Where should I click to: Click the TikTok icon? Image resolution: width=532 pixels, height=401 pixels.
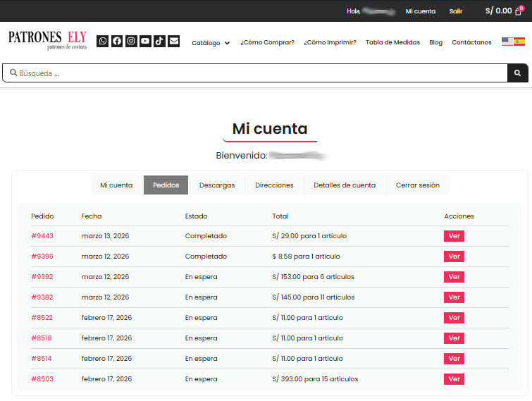[159, 41]
